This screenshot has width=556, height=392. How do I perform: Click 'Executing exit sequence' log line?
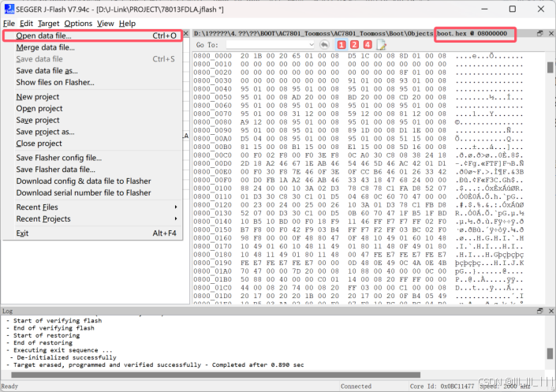[59, 350]
